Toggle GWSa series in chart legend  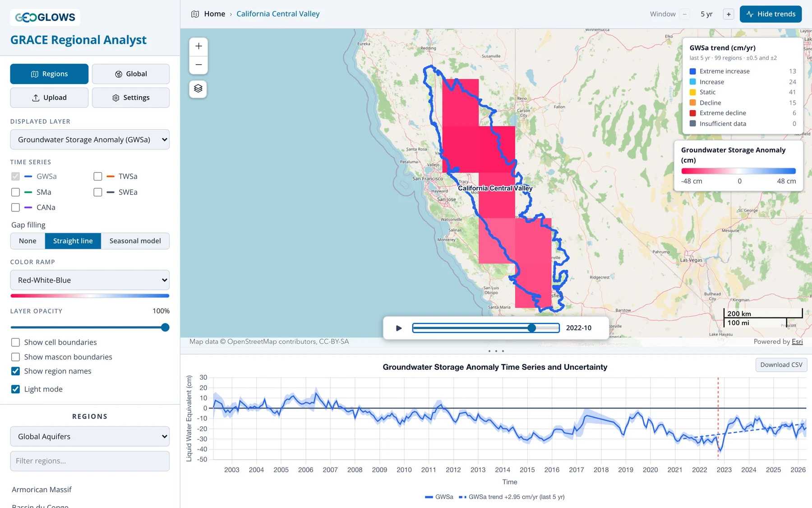tap(439, 497)
